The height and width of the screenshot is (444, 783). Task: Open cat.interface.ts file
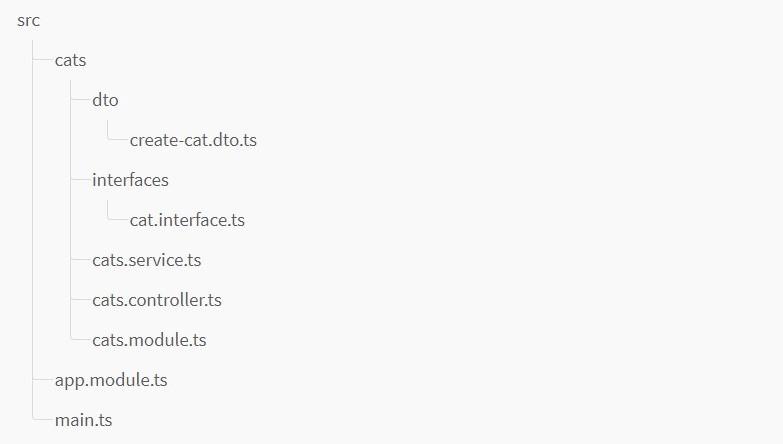pyautogui.click(x=187, y=220)
